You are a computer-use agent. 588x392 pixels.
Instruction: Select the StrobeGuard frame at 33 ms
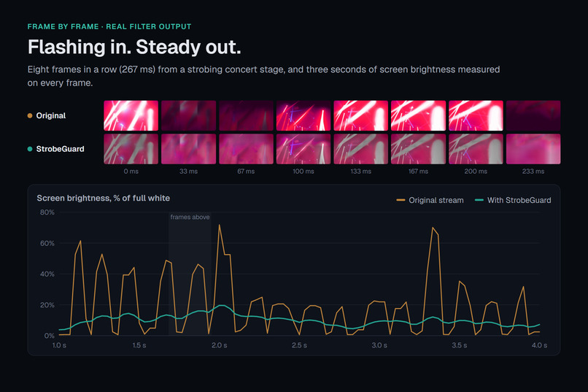189,149
